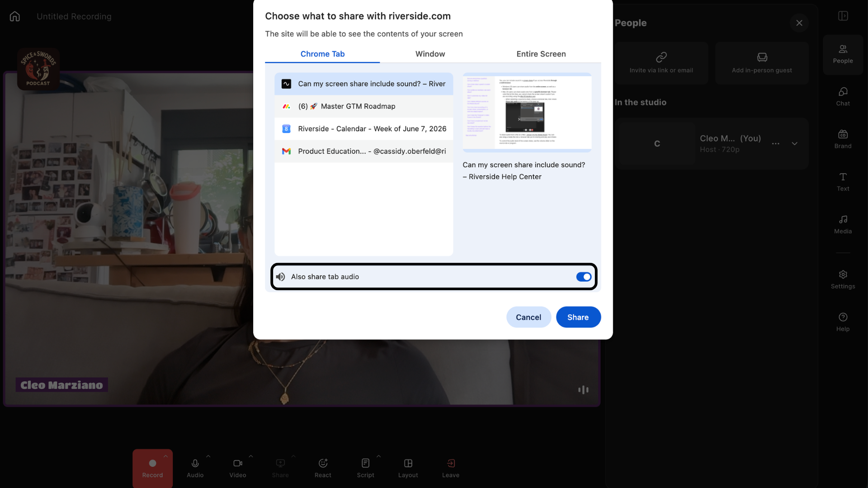The width and height of the screenshot is (868, 488).
Task: Close the People panel
Action: [799, 23]
